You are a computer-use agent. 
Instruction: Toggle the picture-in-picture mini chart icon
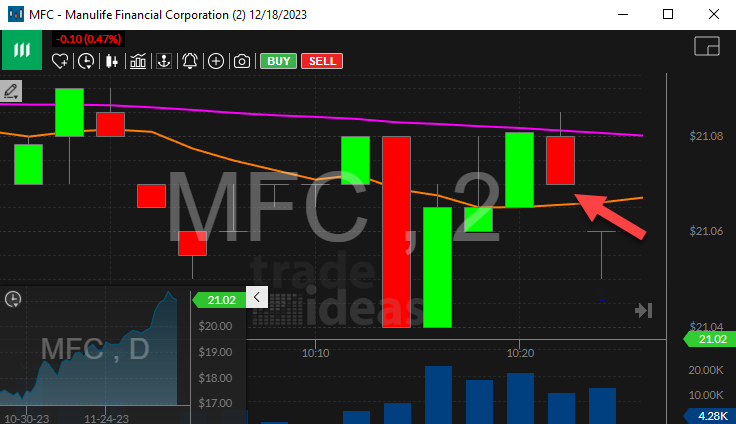(707, 46)
